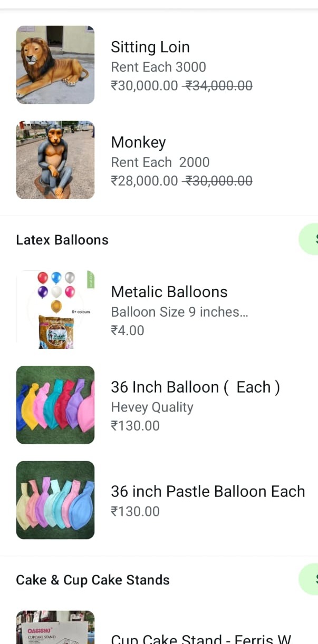Tap the ₹30,000.00 Sitting Loin price
Image resolution: width=318 pixels, height=644 pixels.
(x=144, y=85)
